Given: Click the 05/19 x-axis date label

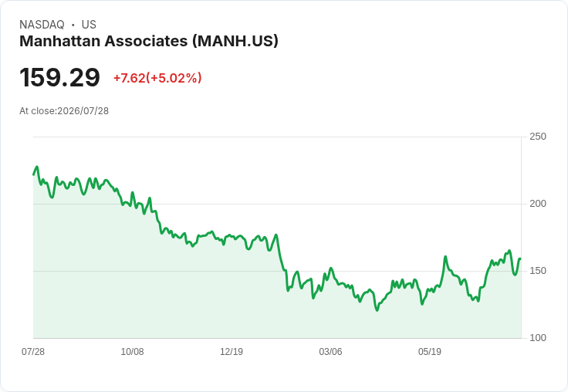Looking at the screenshot, I should tap(430, 351).
